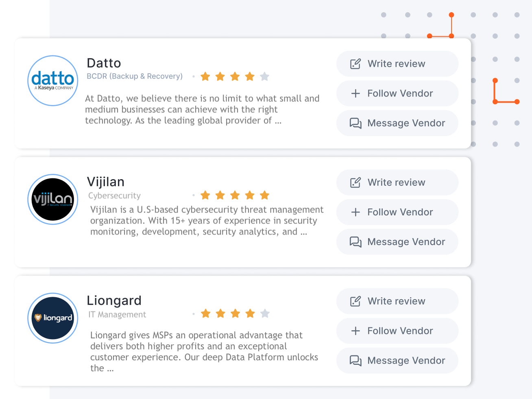Click the pencil icon in Liongard's Write review
The height and width of the screenshot is (399, 532).
355,301
